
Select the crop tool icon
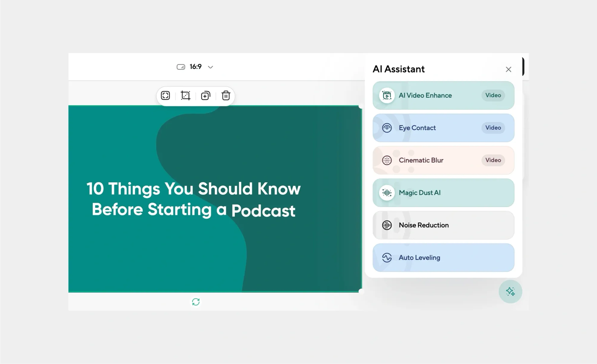(185, 96)
